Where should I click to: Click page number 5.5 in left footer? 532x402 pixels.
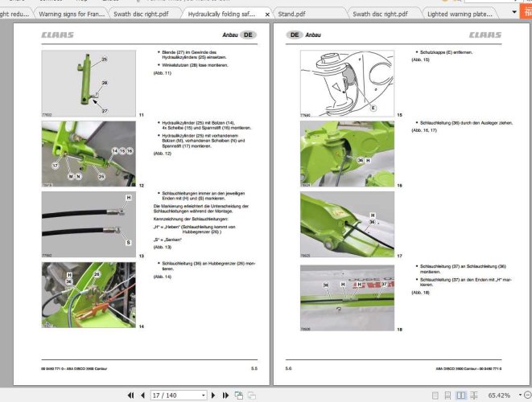254,368
